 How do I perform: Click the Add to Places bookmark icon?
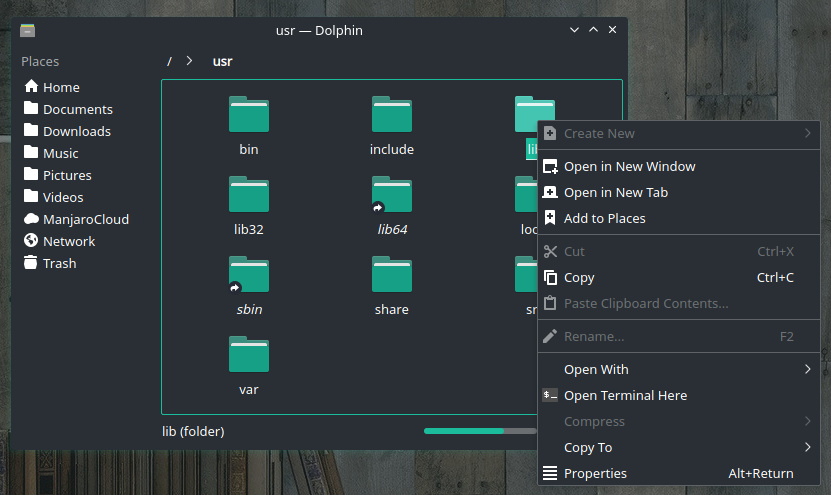coord(550,218)
